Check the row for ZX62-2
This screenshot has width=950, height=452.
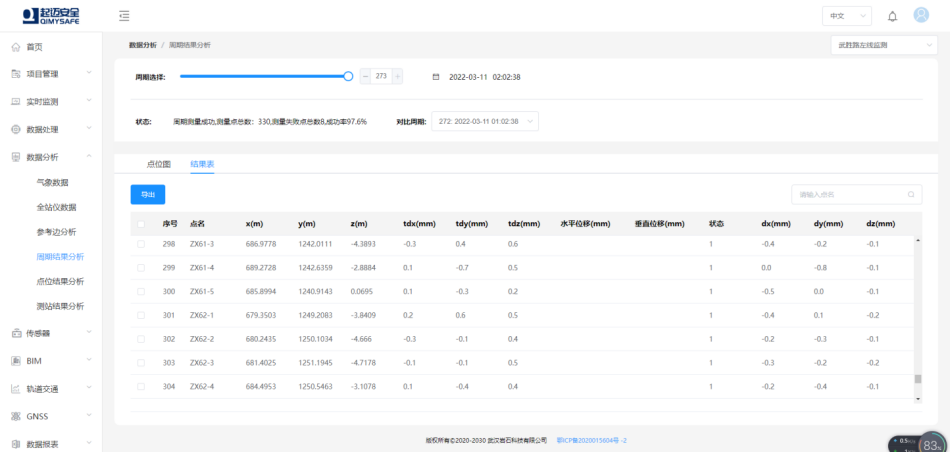(x=141, y=339)
